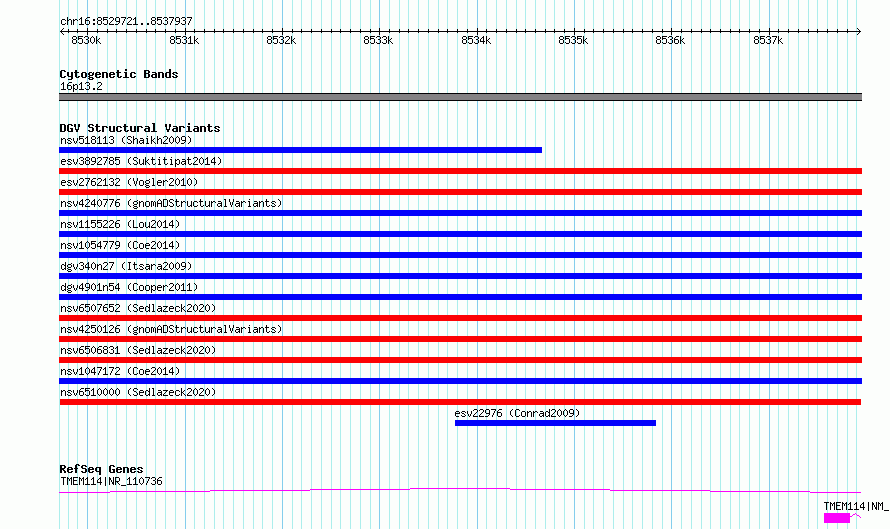The height and width of the screenshot is (529, 890).
Task: Click the nsv4240776 blue variant bar
Action: click(x=460, y=213)
